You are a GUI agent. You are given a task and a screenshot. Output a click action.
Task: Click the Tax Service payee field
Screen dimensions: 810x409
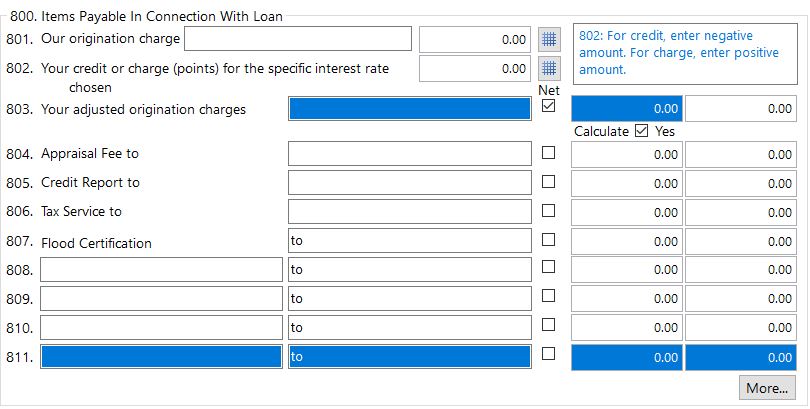coord(410,211)
